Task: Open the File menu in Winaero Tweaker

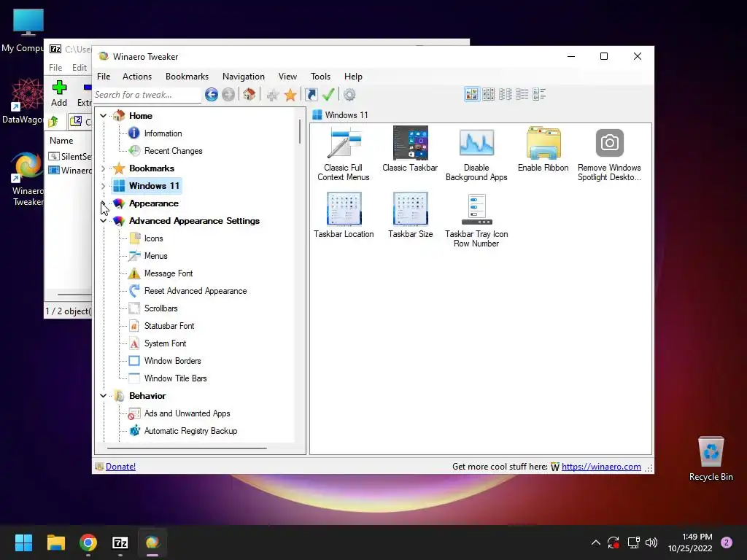Action: [x=104, y=76]
